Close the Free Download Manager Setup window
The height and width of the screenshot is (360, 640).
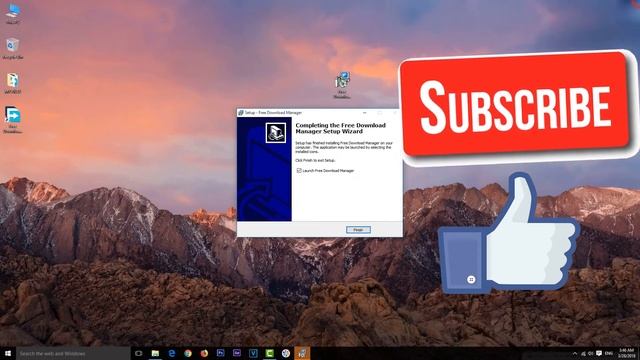point(395,113)
